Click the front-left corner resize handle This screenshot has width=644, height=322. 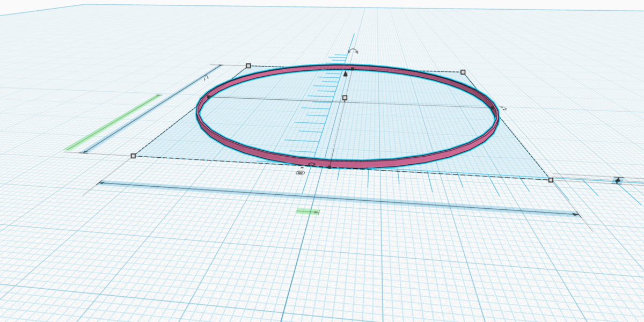click(133, 156)
